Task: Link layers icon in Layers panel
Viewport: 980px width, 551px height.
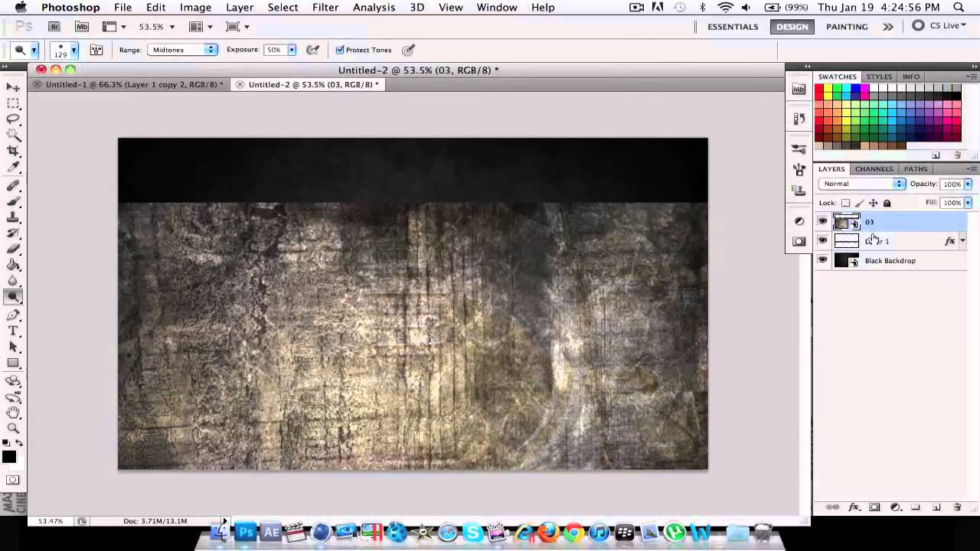Action: click(x=833, y=507)
